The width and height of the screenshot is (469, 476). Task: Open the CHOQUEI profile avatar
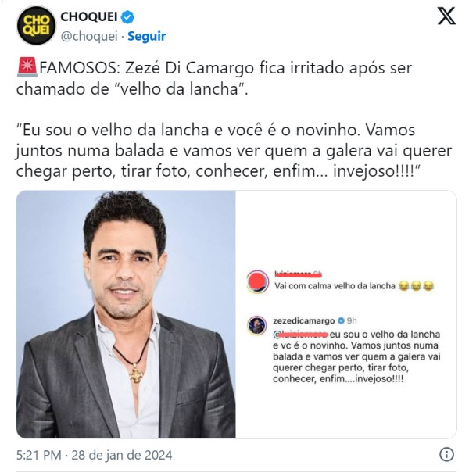36,26
